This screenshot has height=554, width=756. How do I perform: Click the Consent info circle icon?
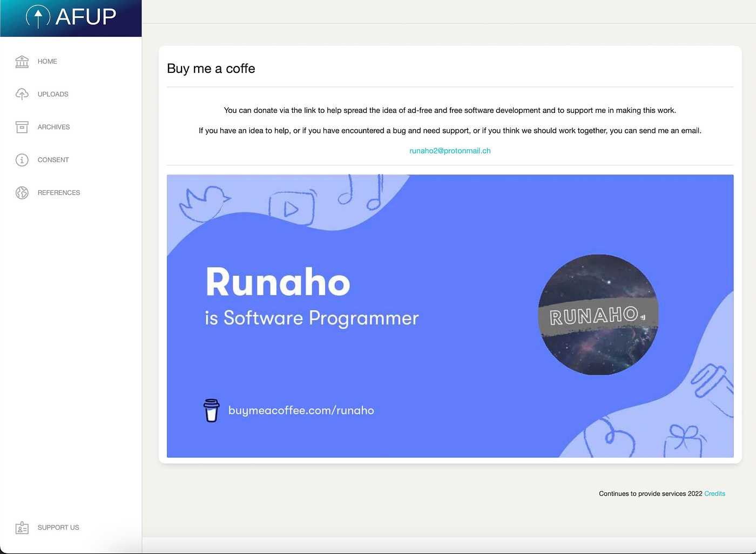coord(22,160)
